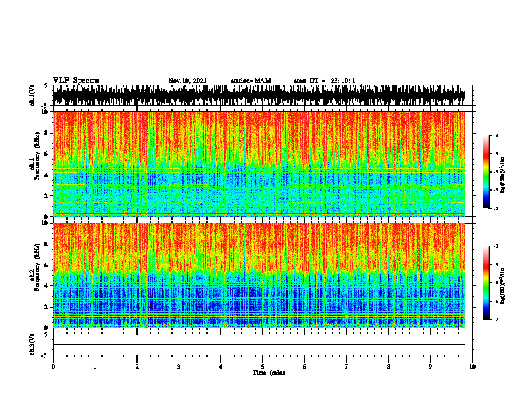Click the time axis tick label '2'
This screenshot has height=411, width=532.
click(x=137, y=367)
